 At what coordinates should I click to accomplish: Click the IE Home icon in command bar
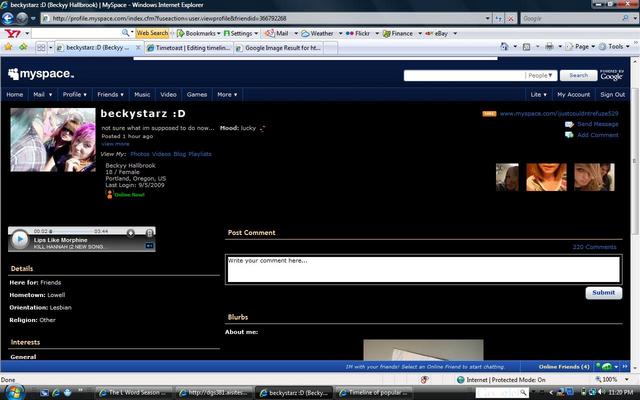click(x=505, y=47)
